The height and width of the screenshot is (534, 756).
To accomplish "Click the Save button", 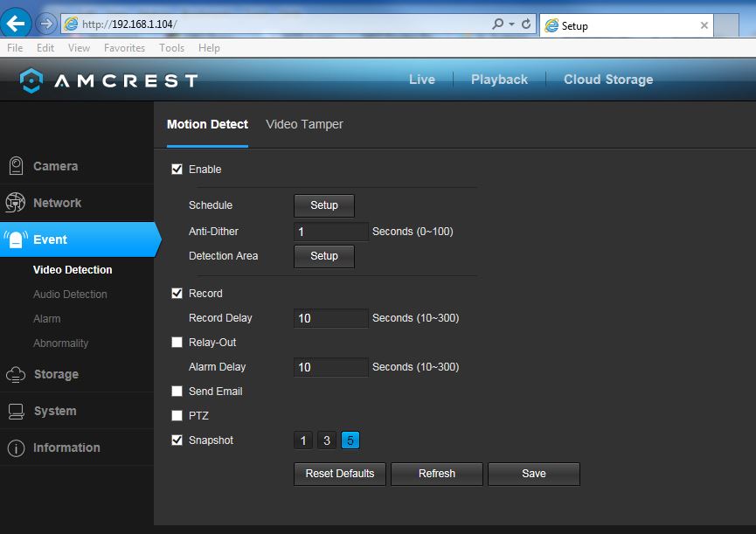I will click(534, 474).
